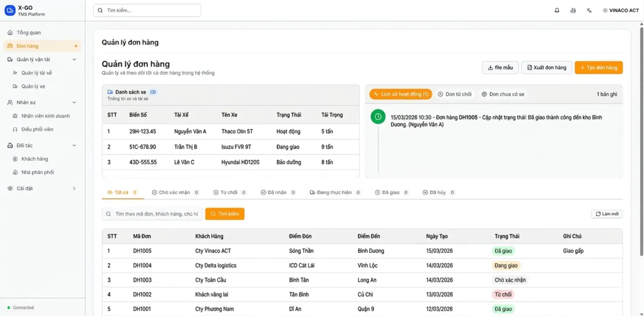
Task: Click the Mã Đơn column header
Action: coord(141,236)
